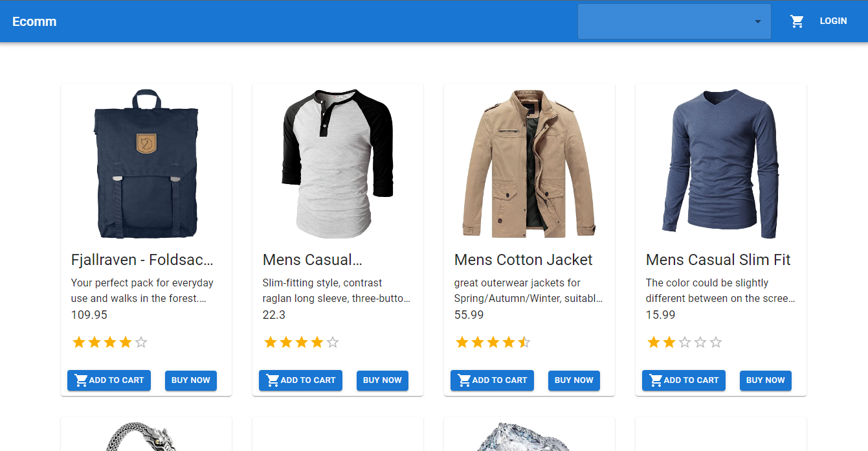
Task: Click the price 15.99
Action: [x=661, y=315]
